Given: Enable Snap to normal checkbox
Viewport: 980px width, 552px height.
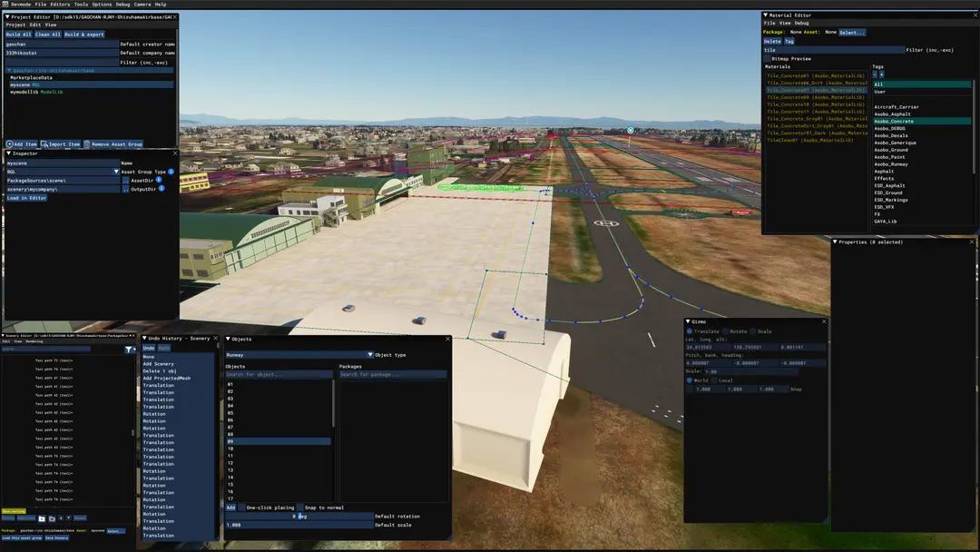Looking at the screenshot, I should coord(300,508).
